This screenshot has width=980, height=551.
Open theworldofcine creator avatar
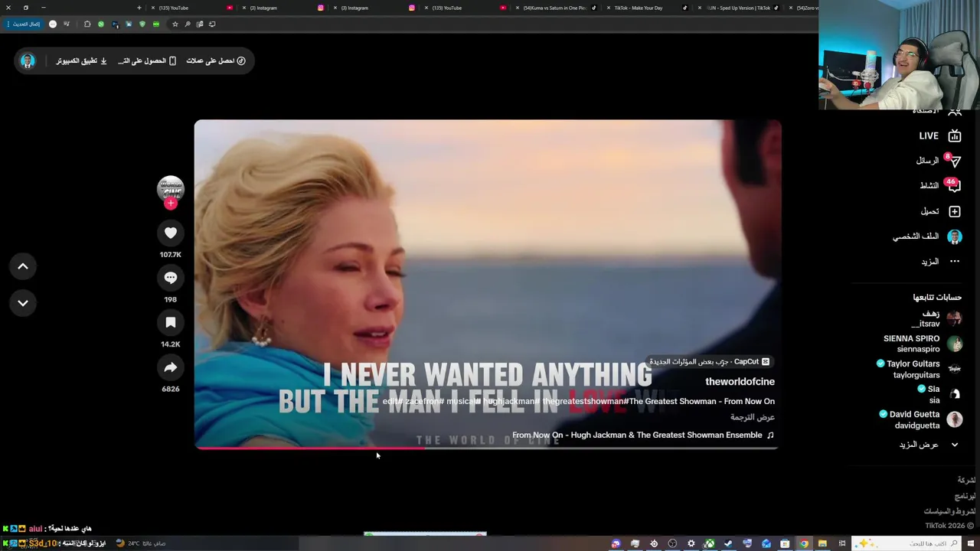point(171,188)
